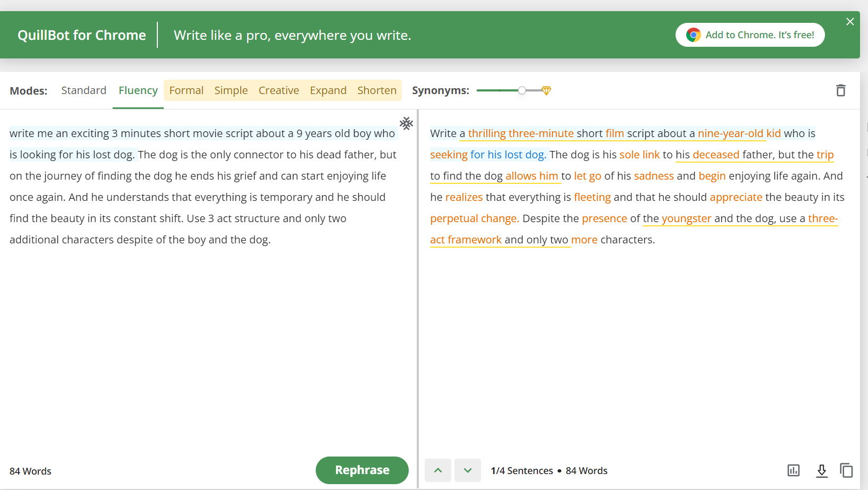Click 'let go' in the output
The height and width of the screenshot is (490, 868).
tap(587, 176)
